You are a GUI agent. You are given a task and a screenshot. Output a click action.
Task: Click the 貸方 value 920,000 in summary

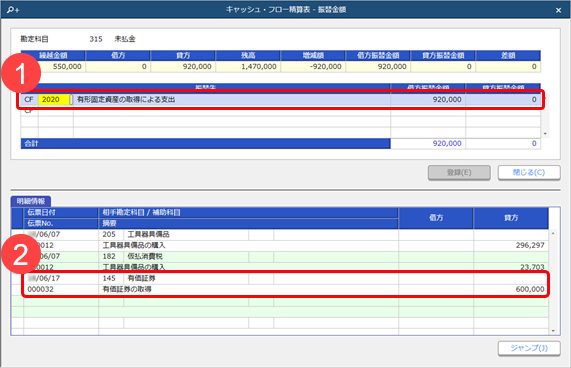[197, 67]
